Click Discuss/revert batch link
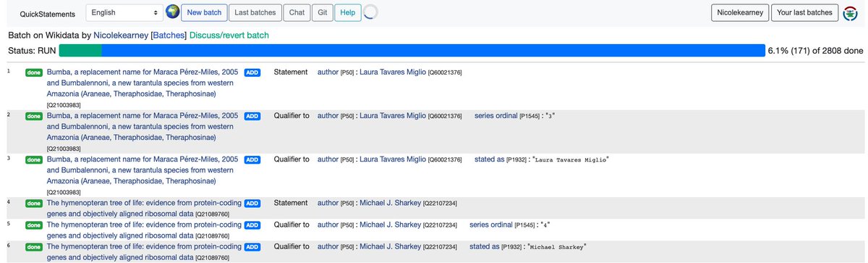868x263 pixels. pyautogui.click(x=229, y=35)
